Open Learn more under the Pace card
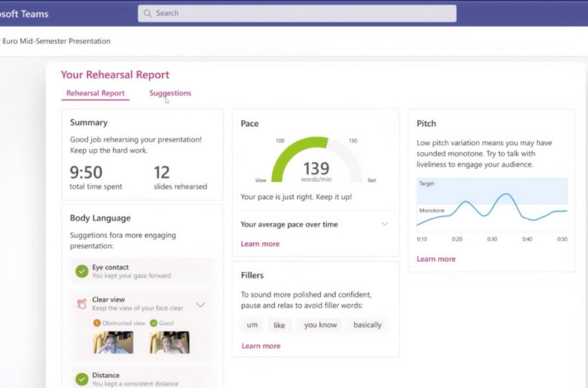Screen dimensions: 588x388 (x=260, y=244)
